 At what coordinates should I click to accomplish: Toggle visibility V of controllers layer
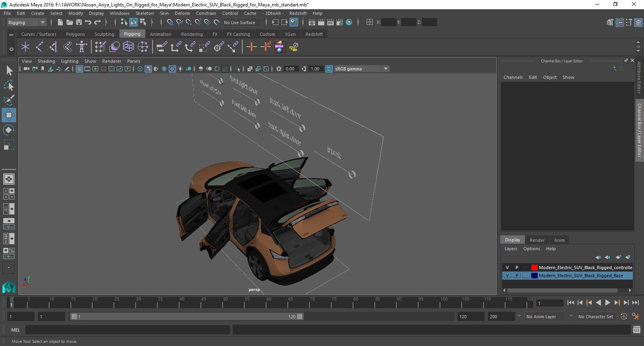coord(507,268)
